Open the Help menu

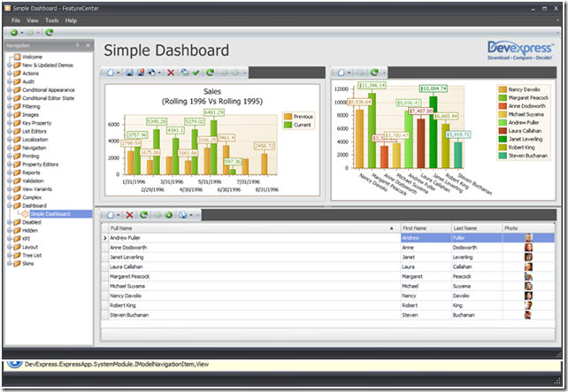coord(71,20)
